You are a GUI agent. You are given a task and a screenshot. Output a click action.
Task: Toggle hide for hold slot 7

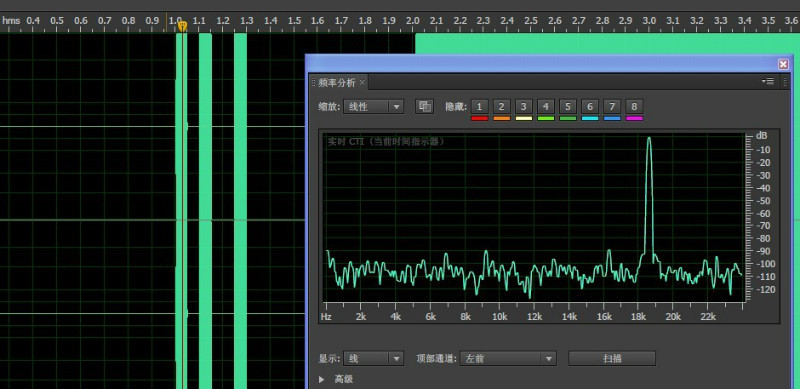(612, 107)
